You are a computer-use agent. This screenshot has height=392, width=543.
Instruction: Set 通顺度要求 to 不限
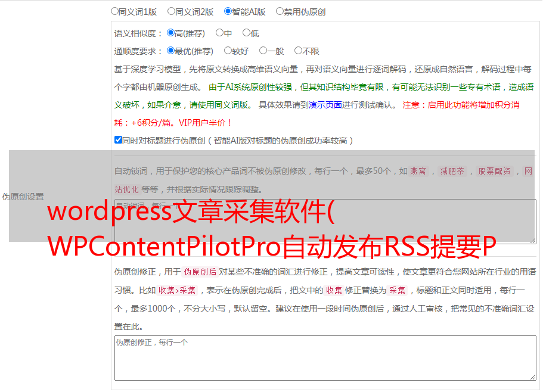[x=298, y=51]
